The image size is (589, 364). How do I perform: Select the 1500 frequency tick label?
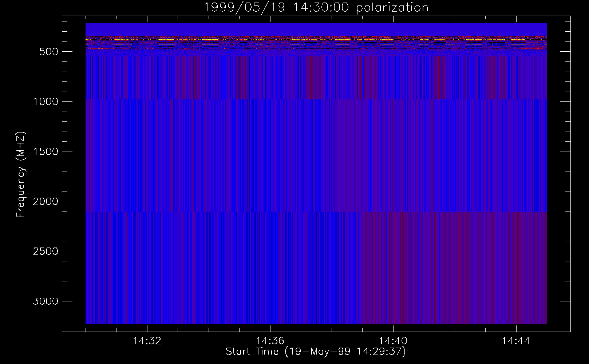click(46, 151)
